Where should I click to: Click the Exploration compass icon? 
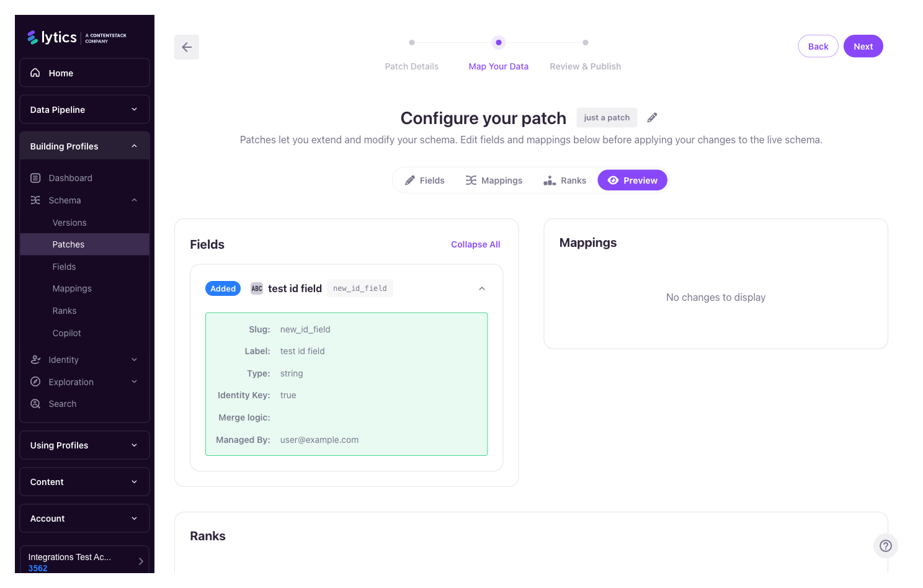35,381
